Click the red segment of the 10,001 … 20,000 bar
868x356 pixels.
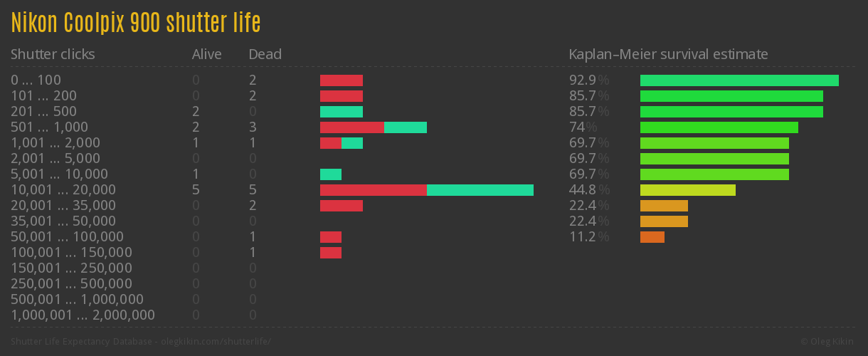pyautogui.click(x=374, y=190)
